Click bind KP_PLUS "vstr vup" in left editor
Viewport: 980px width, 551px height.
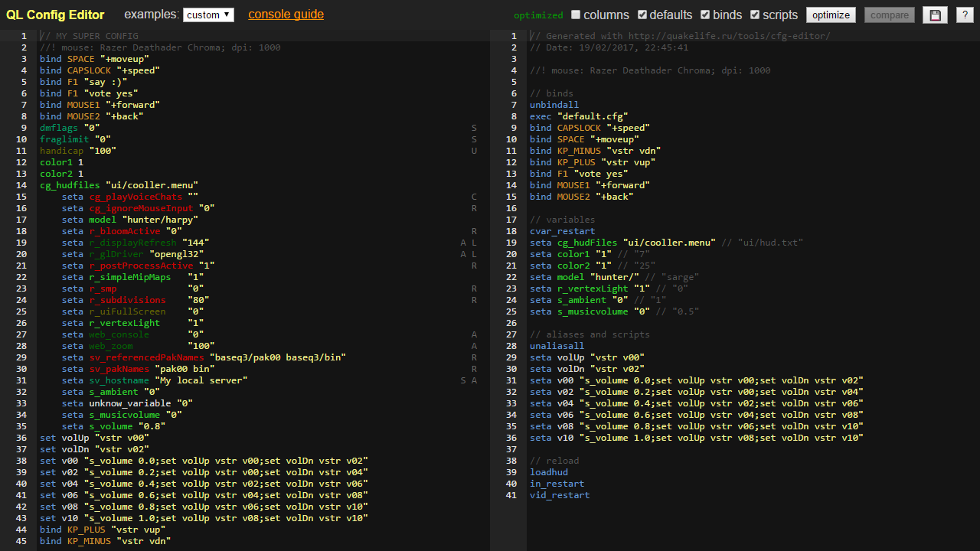pyautogui.click(x=103, y=530)
